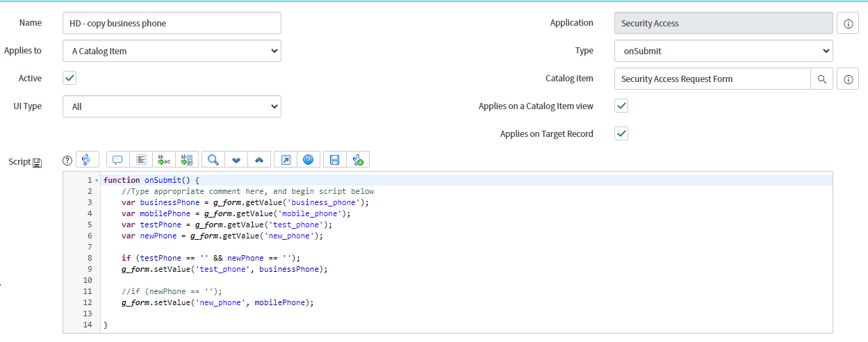Click the 'UI Type' field label
The width and height of the screenshot is (868, 342).
pyautogui.click(x=28, y=106)
